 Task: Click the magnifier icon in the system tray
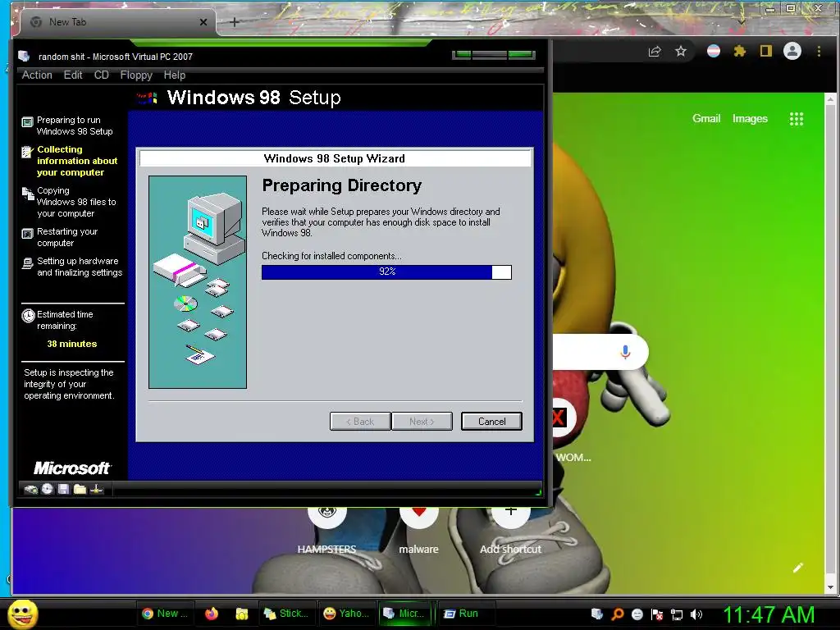617,614
